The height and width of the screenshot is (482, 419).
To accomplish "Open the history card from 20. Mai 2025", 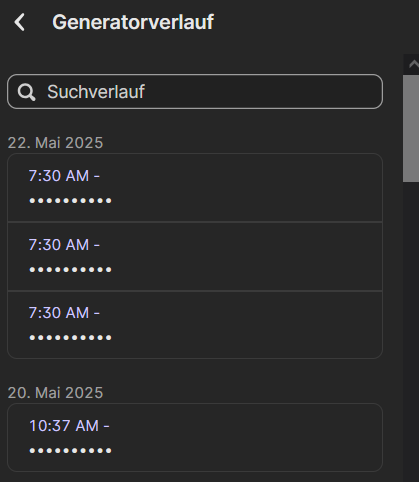I will click(195, 438).
